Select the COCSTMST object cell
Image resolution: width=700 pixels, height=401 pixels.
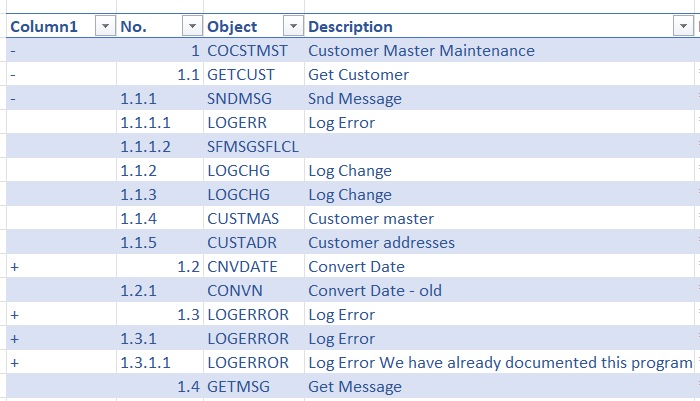pyautogui.click(x=247, y=51)
